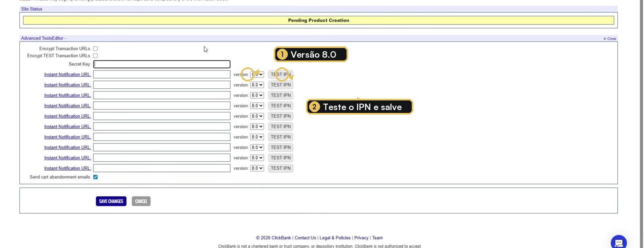Close the Advanced Tools Editor panel

tap(610, 39)
